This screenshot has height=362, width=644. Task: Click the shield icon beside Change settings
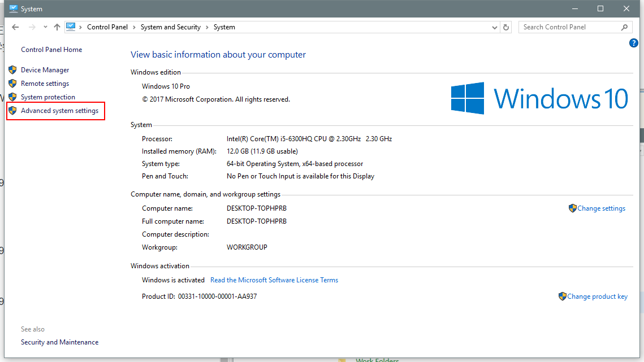(x=573, y=208)
